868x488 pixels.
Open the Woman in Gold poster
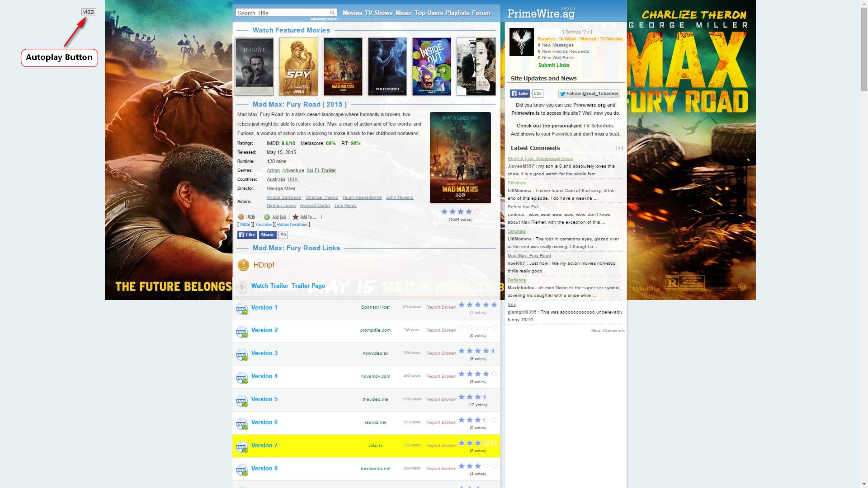pos(476,66)
